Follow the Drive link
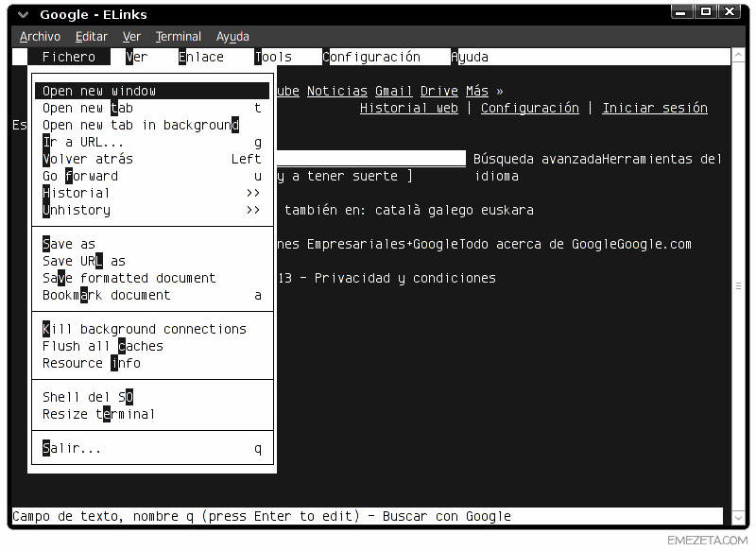This screenshot has width=756, height=551. 438,91
